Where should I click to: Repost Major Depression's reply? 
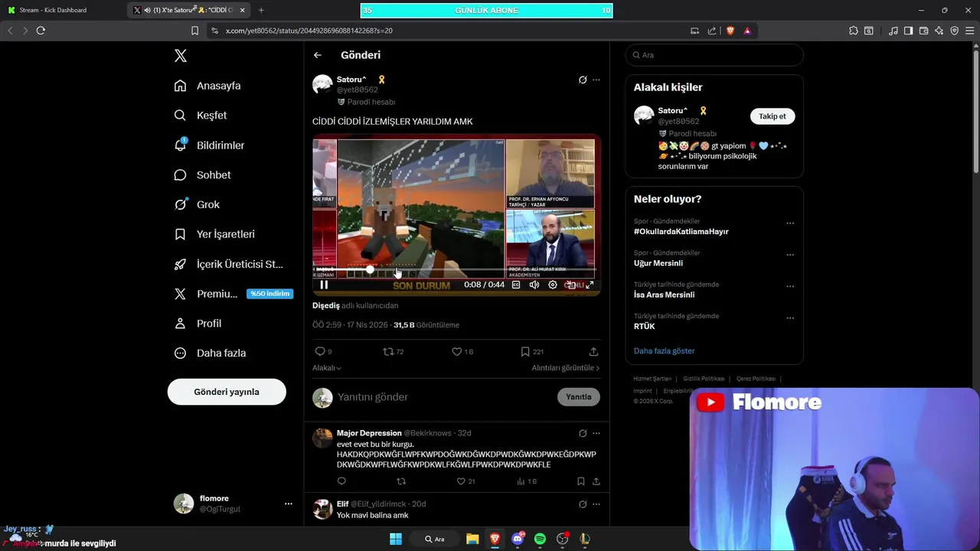[x=400, y=481]
